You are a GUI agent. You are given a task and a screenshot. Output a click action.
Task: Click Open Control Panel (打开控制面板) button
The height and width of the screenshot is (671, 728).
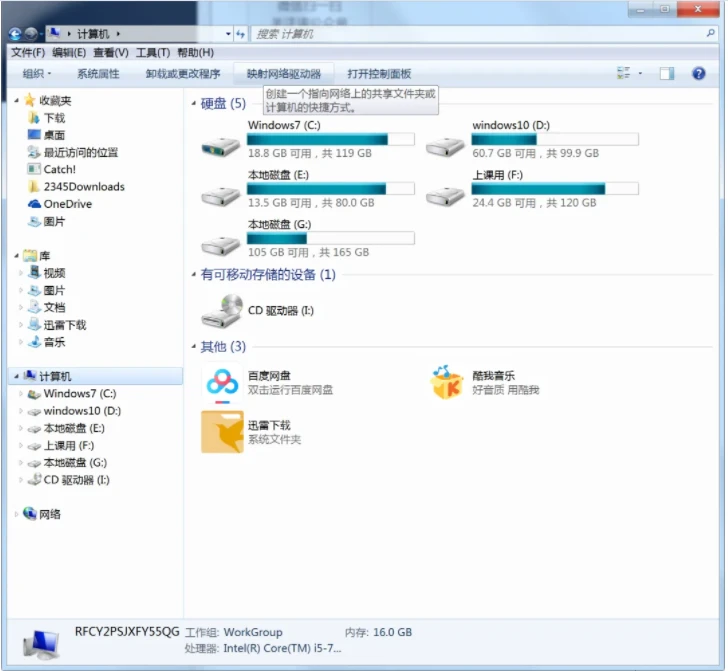tap(379, 74)
